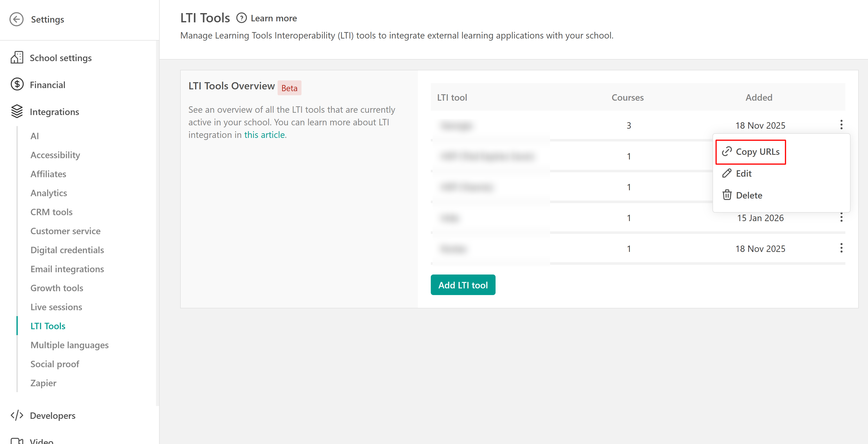Click the Integrations layers icon
The image size is (868, 444).
pos(17,111)
